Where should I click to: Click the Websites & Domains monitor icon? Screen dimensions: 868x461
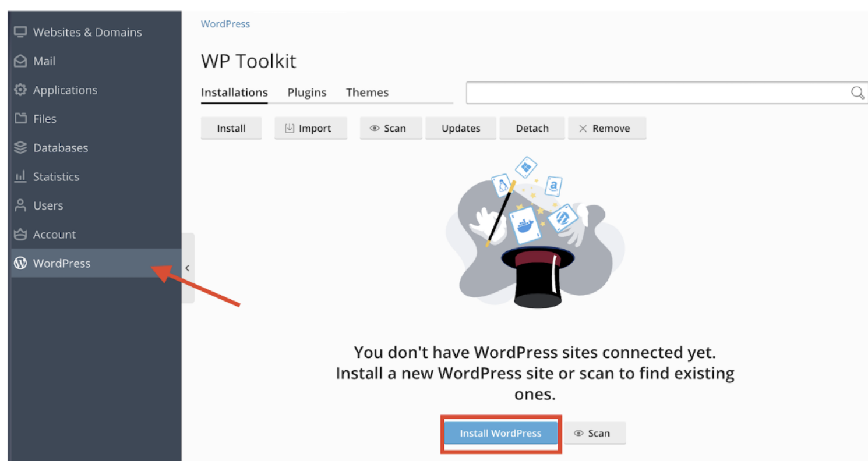(21, 32)
